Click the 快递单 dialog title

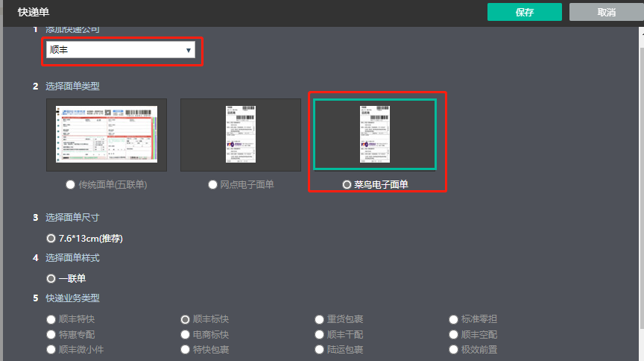[34, 12]
